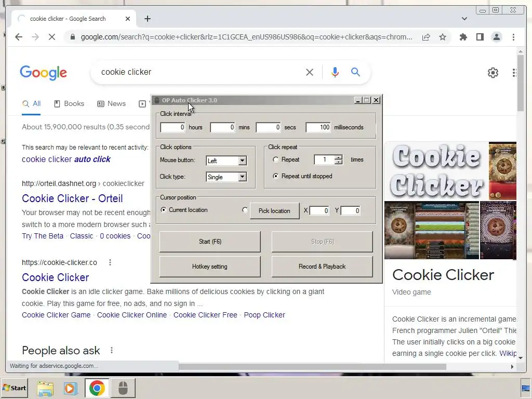
Task: Select the Pick location radio button
Action: tap(245, 210)
